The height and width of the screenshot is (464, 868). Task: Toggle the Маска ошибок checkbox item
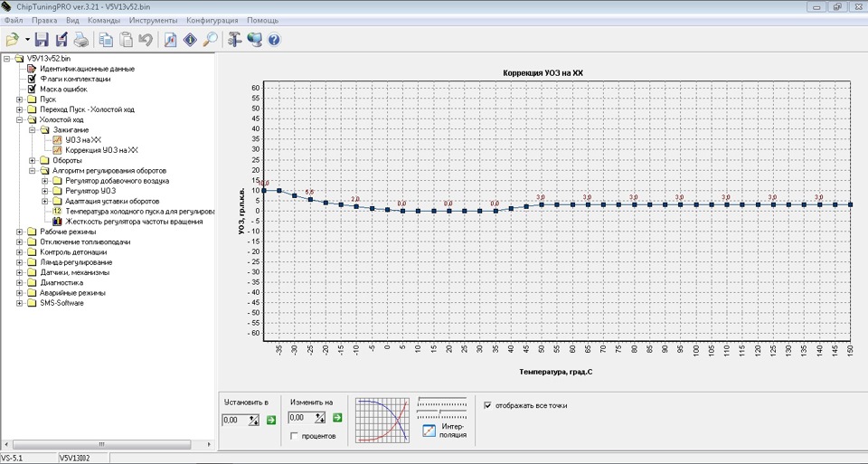coord(33,89)
